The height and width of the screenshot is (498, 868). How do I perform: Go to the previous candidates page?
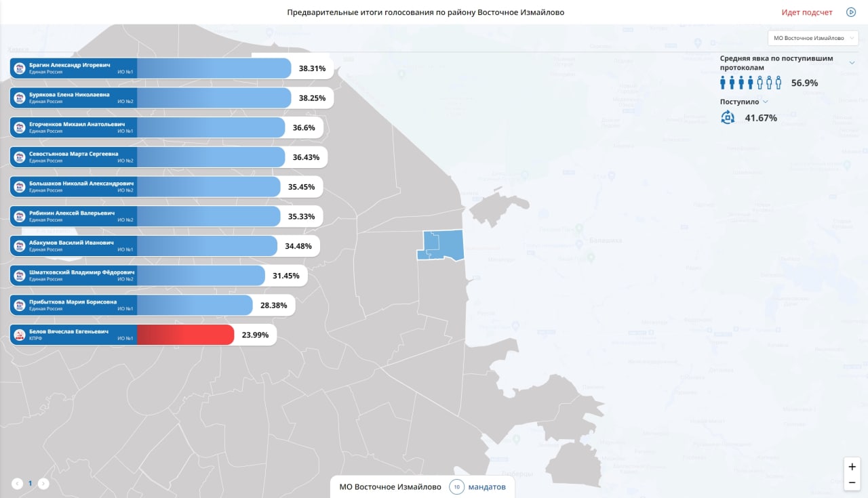(x=17, y=483)
